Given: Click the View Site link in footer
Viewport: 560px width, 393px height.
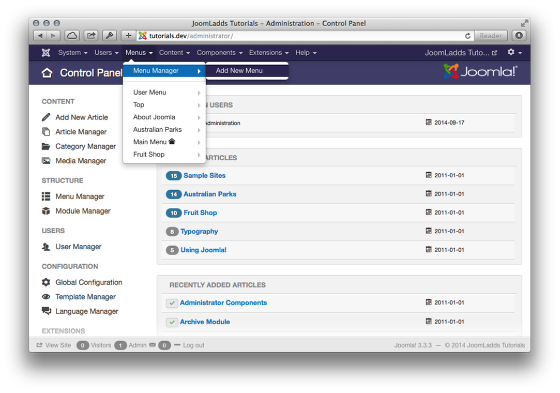Looking at the screenshot, I should pos(54,345).
